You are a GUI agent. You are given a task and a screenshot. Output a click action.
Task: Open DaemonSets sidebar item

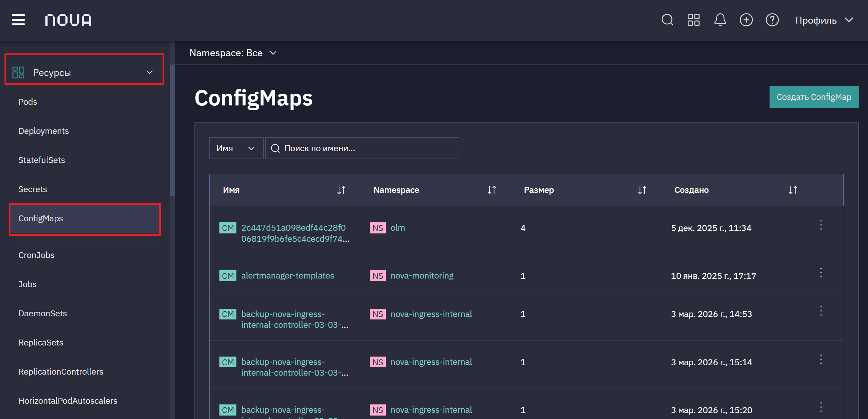43,313
